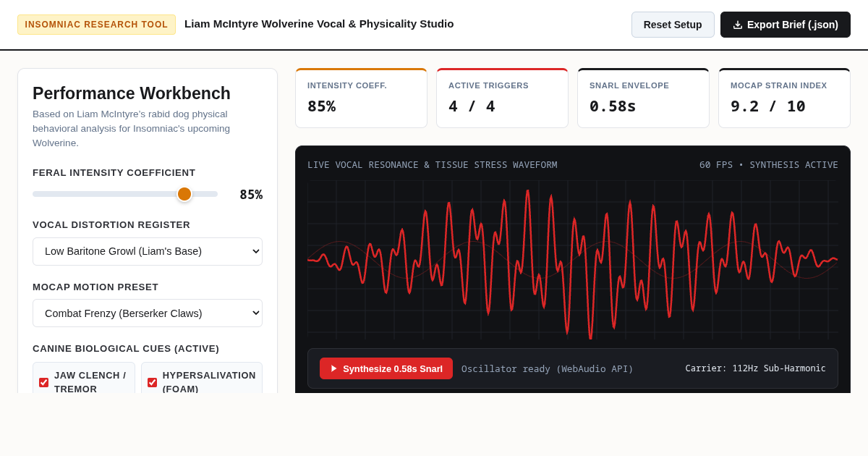Click the studio title in the header
Screen dimensions: 868x456
pyautogui.click(x=319, y=24)
